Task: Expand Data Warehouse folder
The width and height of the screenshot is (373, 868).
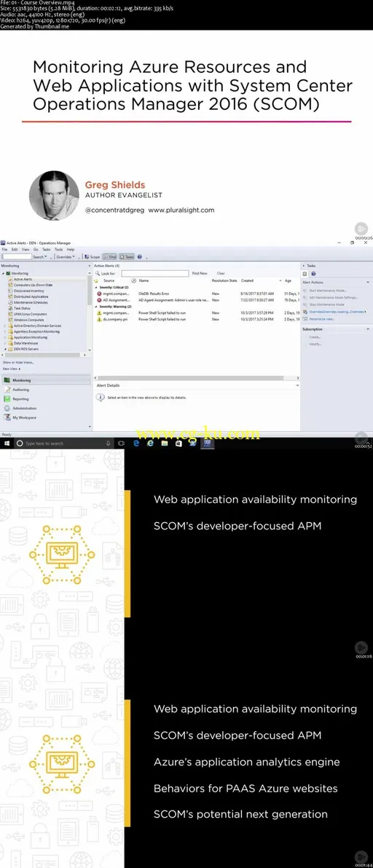Action: tap(4, 343)
